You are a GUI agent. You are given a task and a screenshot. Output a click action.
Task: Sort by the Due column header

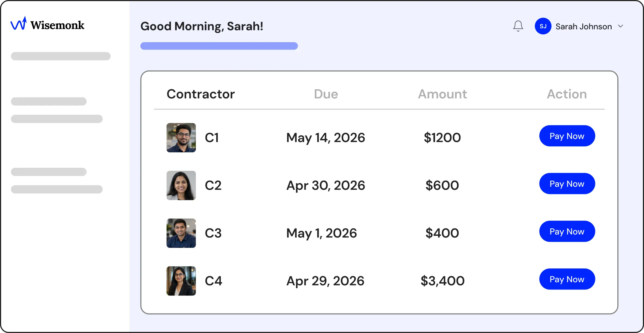click(326, 94)
